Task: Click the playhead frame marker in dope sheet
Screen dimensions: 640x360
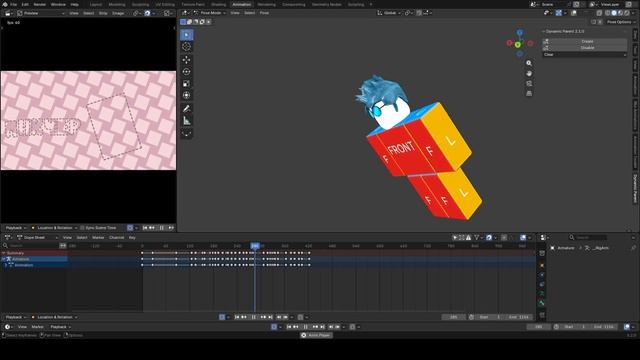Action: pyautogui.click(x=255, y=246)
